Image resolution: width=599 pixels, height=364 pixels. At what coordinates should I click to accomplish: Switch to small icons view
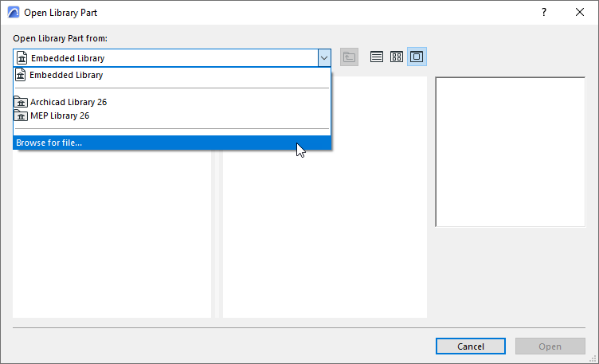pos(397,57)
